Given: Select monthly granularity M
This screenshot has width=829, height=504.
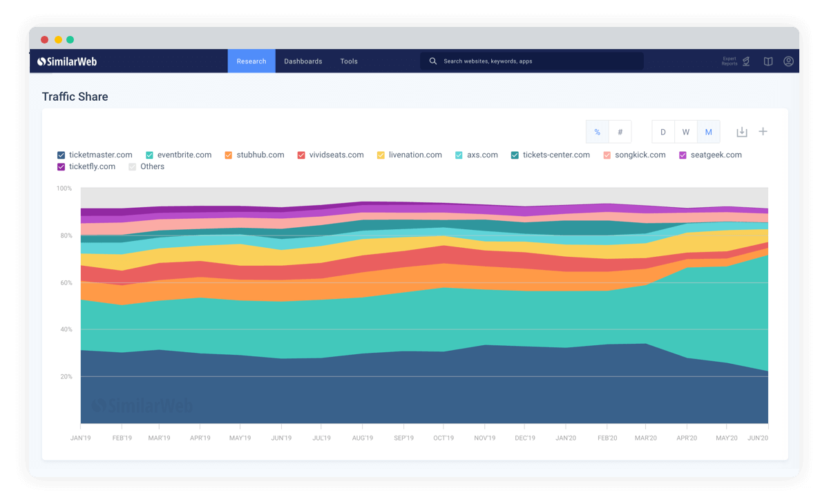Looking at the screenshot, I should point(709,132).
